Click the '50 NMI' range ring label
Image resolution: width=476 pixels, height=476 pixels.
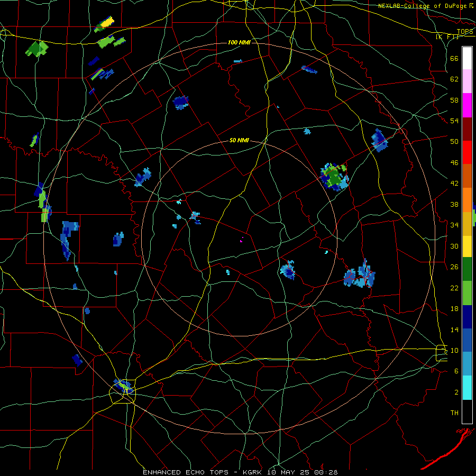point(239,140)
